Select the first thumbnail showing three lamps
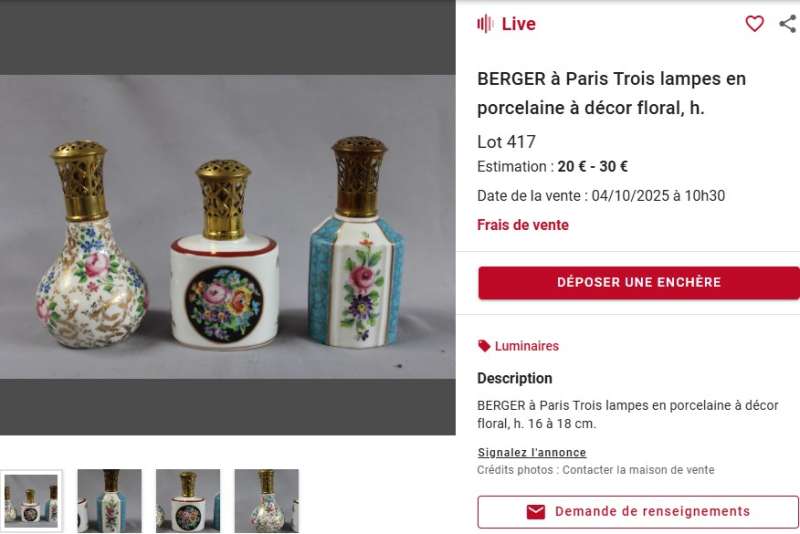800x534 pixels. pyautogui.click(x=31, y=500)
